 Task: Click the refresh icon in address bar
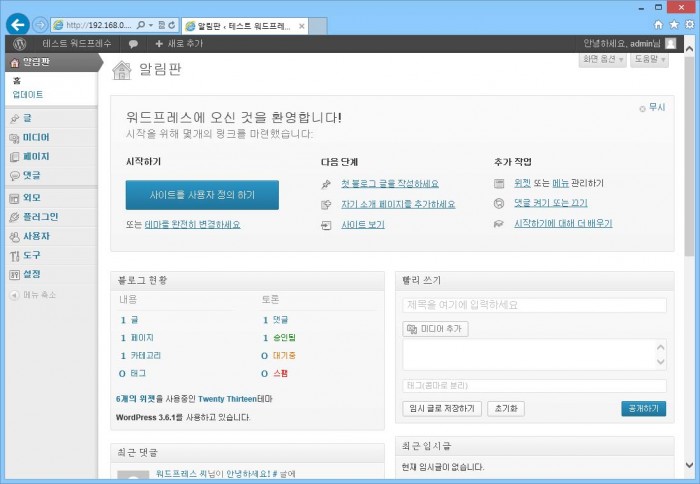coord(172,25)
